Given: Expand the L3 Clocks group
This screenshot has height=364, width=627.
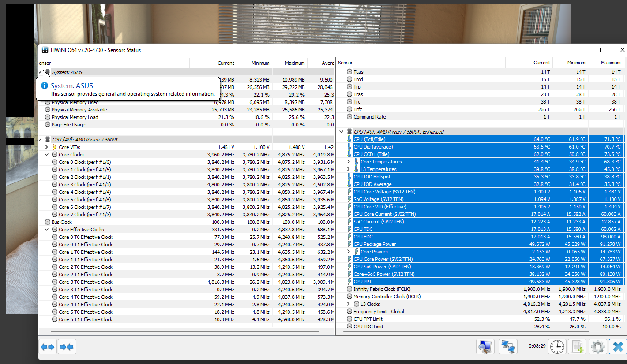Looking at the screenshot, I should 349,304.
